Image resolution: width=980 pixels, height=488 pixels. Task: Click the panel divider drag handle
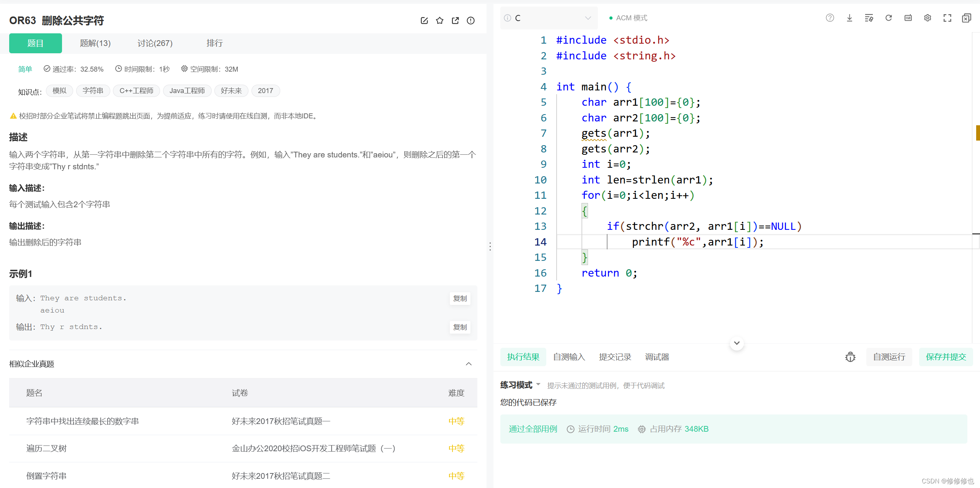click(490, 246)
